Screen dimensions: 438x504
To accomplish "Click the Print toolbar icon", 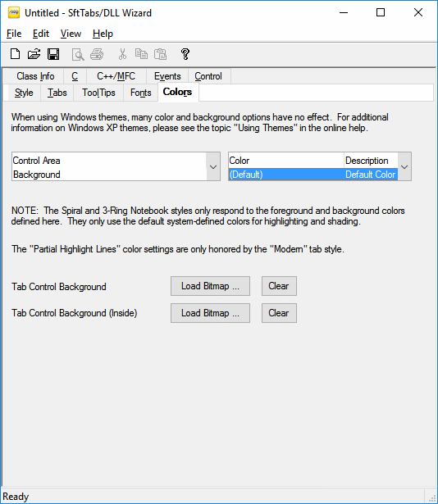I will pyautogui.click(x=97, y=54).
